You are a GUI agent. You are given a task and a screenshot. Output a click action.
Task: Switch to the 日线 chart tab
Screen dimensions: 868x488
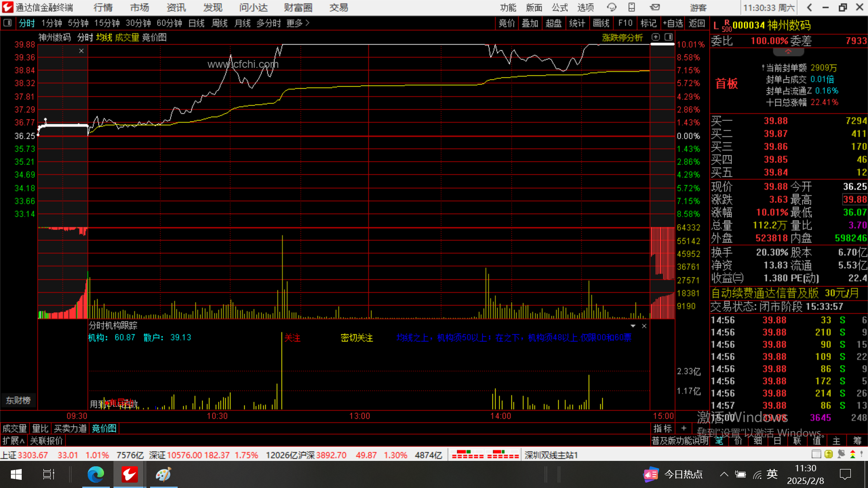196,23
